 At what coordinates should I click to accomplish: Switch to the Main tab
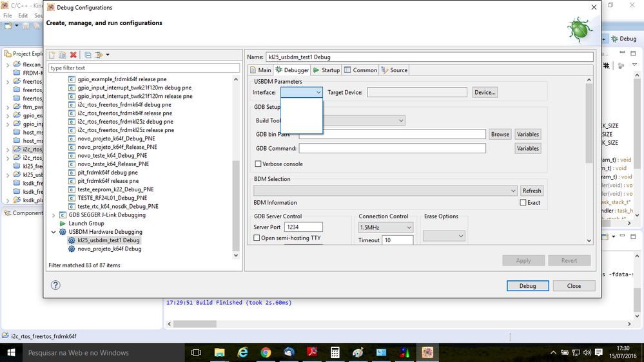[x=260, y=70]
